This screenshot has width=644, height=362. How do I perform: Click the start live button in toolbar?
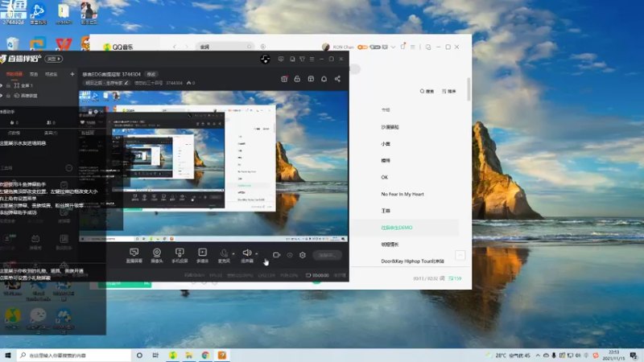pos(327,255)
